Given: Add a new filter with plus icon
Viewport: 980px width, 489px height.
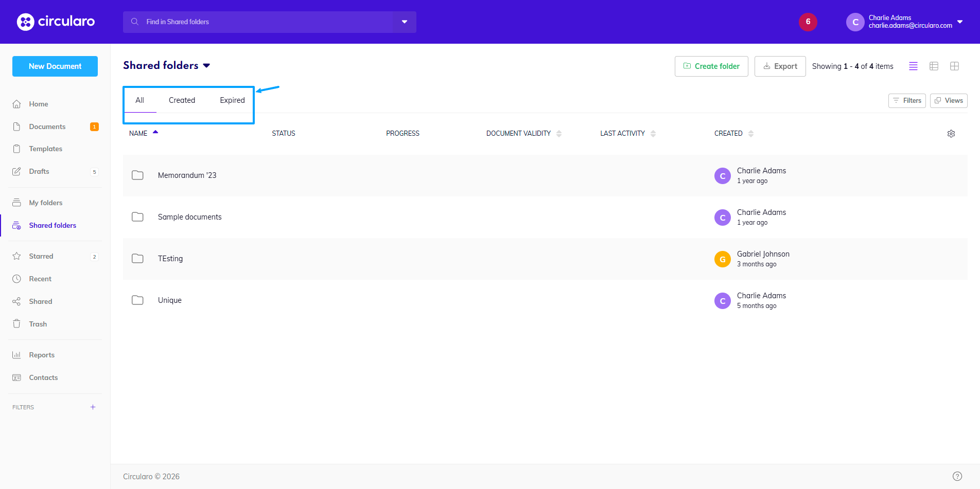Looking at the screenshot, I should tap(93, 407).
